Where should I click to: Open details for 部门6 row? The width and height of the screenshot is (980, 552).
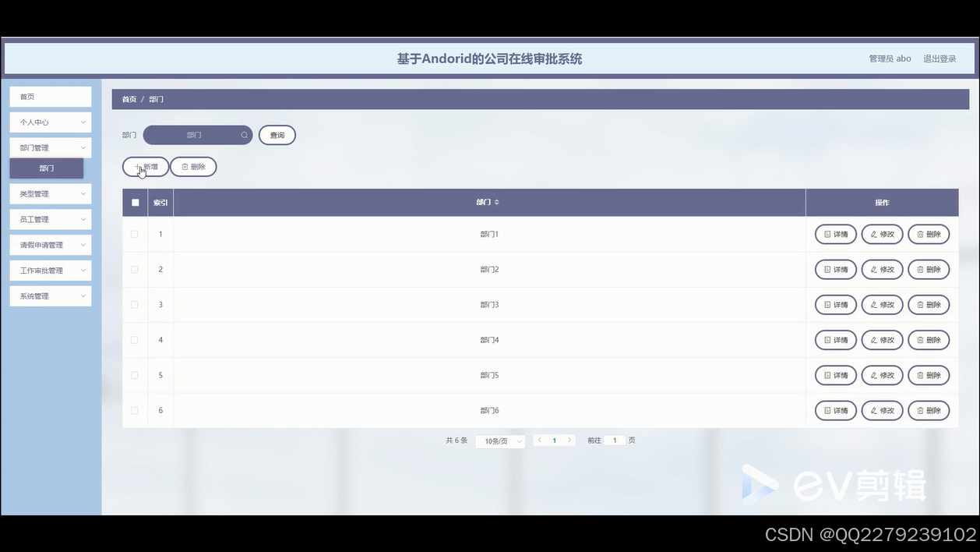tap(835, 410)
